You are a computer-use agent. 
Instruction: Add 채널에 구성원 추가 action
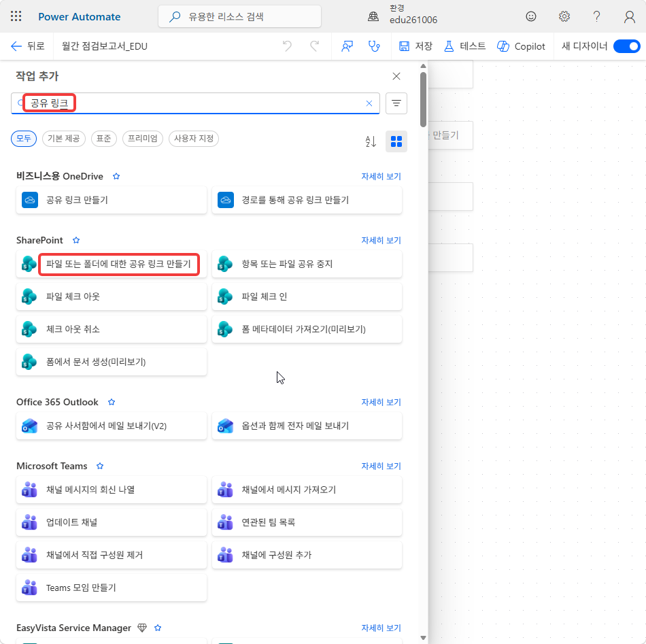[x=307, y=555]
